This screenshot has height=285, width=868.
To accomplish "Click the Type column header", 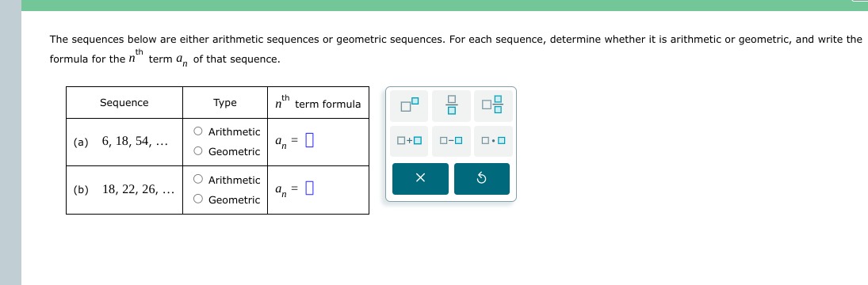I will [225, 103].
